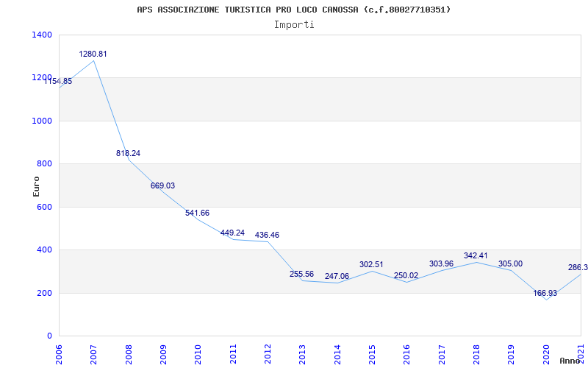The width and height of the screenshot is (588, 368).
Task: Select the 255.56 data label
Action: [301, 274]
